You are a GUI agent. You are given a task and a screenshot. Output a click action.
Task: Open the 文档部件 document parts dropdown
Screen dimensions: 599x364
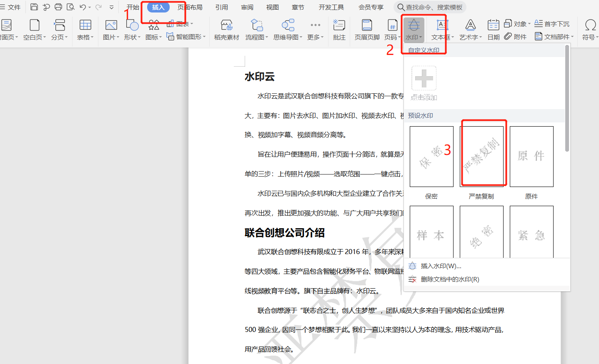(554, 37)
